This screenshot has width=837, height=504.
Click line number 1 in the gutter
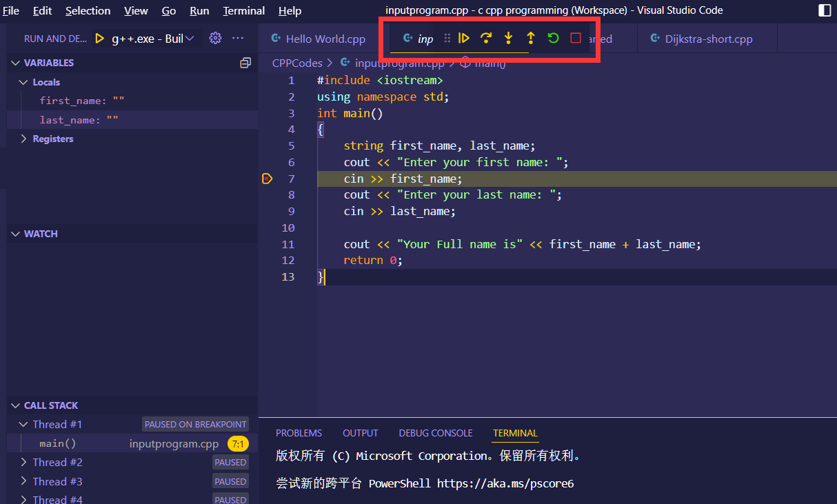[x=291, y=80]
